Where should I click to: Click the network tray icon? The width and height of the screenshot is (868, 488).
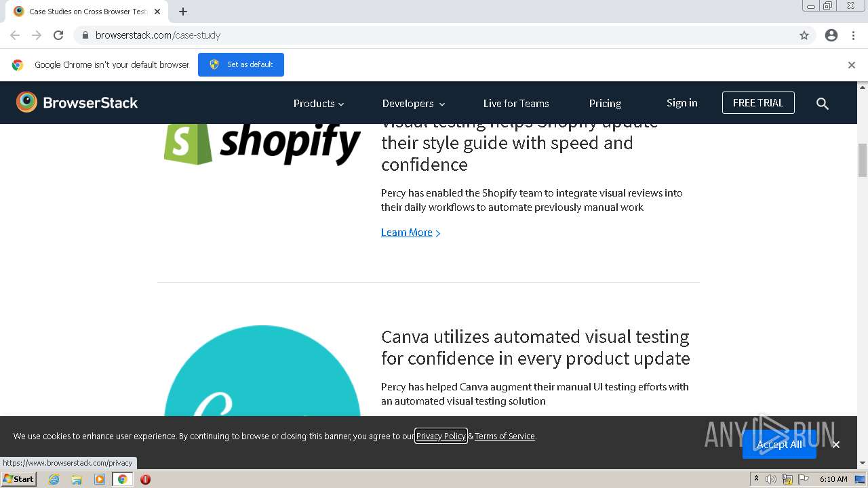787,479
